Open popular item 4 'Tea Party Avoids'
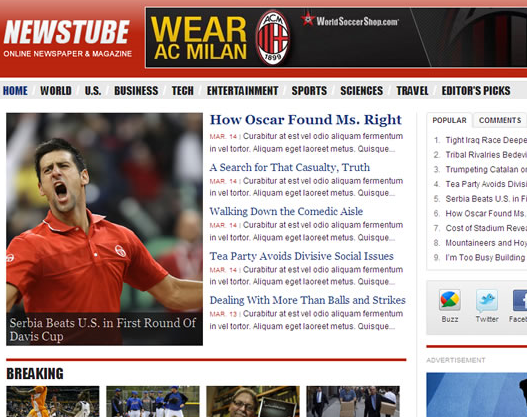 click(x=486, y=184)
